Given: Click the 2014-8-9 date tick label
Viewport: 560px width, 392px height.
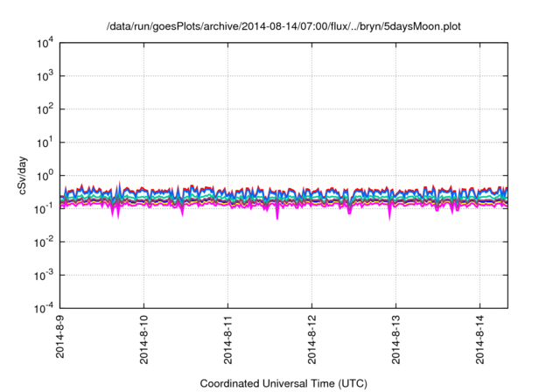Looking at the screenshot, I should pyautogui.click(x=59, y=336).
